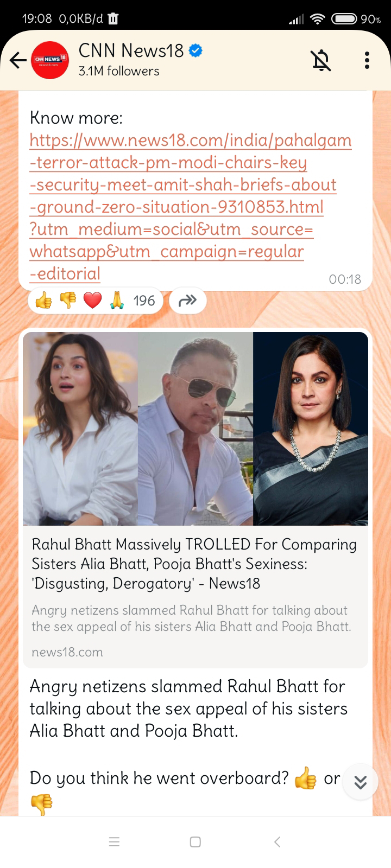This screenshot has width=391, height=868.
Task: Tap the verified blue checkmark badge
Action: (x=195, y=51)
